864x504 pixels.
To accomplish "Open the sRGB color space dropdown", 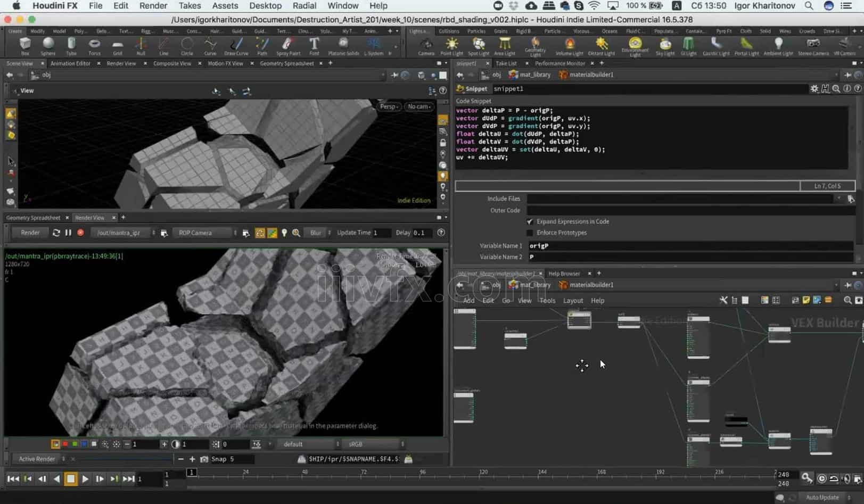I will click(375, 444).
